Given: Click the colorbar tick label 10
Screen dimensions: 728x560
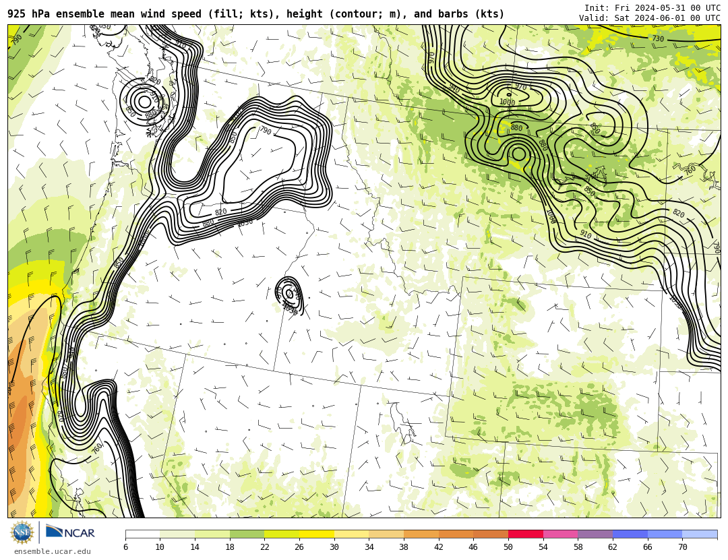Looking at the screenshot, I should (x=160, y=547).
